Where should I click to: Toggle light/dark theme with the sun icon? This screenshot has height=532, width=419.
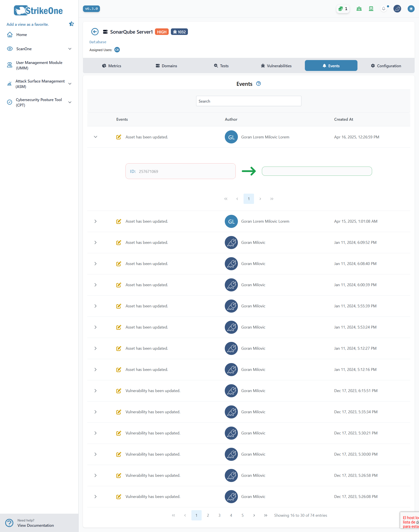point(411,9)
